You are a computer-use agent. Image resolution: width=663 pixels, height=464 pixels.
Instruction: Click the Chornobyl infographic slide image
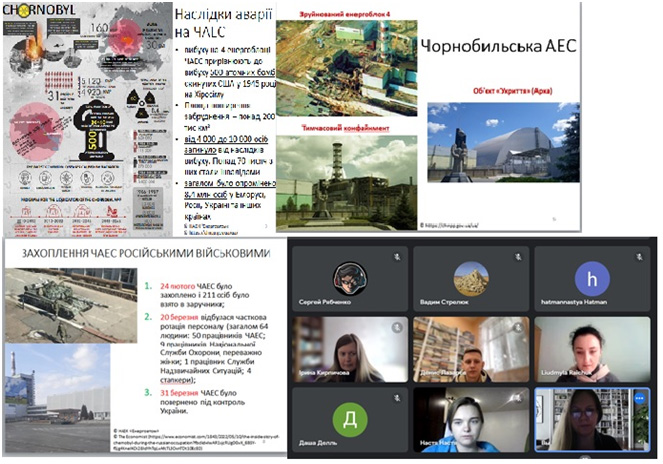coord(88,119)
